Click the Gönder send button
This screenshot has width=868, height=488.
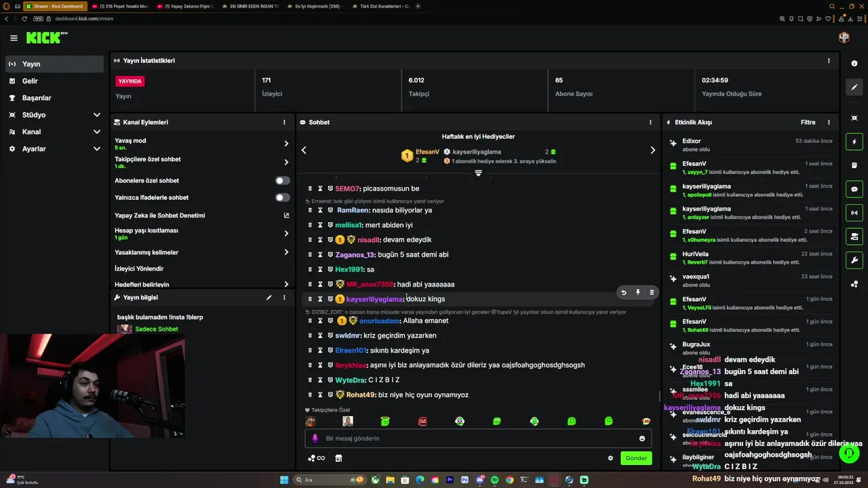coord(635,458)
